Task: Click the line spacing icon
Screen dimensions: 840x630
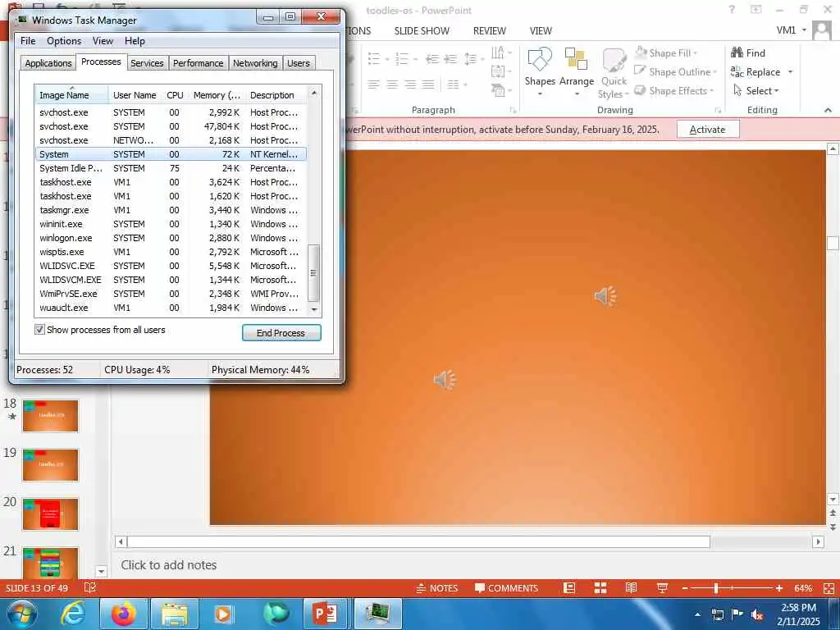Action: (470, 58)
